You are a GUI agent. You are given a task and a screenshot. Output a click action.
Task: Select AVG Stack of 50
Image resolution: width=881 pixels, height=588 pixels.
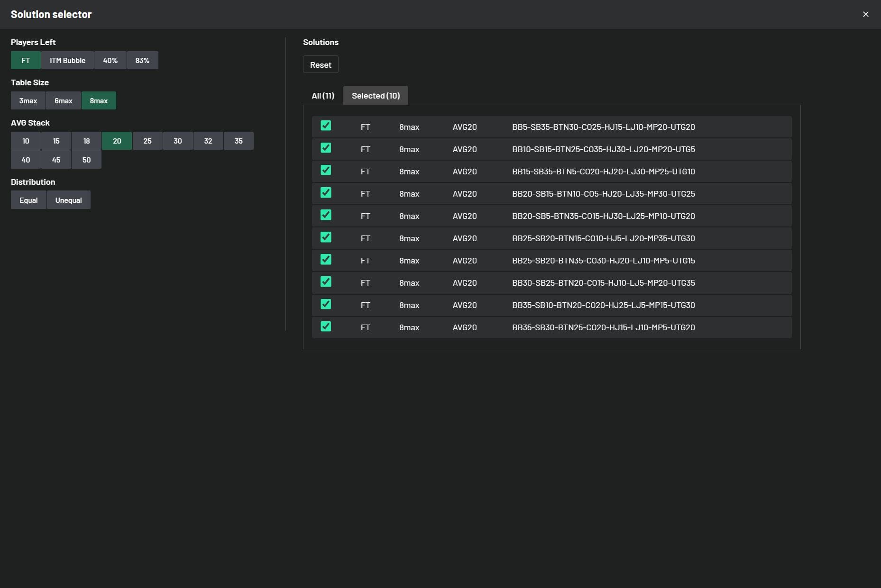pos(86,160)
